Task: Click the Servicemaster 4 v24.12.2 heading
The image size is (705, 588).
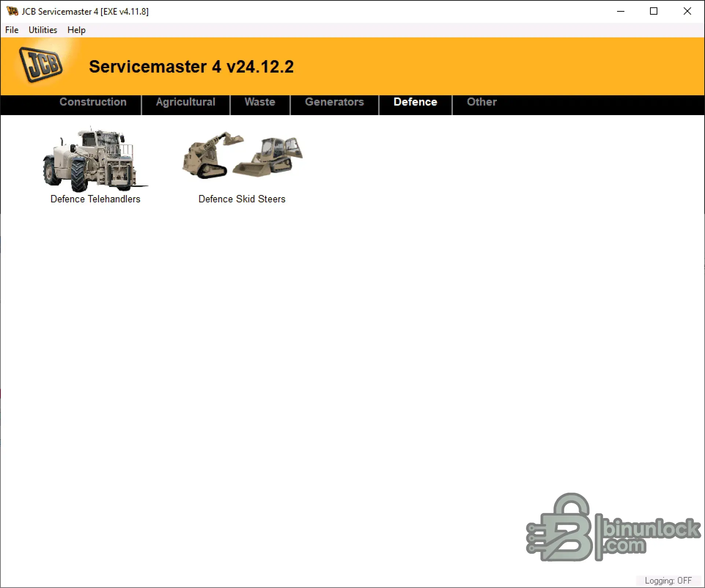Action: pyautogui.click(x=191, y=67)
